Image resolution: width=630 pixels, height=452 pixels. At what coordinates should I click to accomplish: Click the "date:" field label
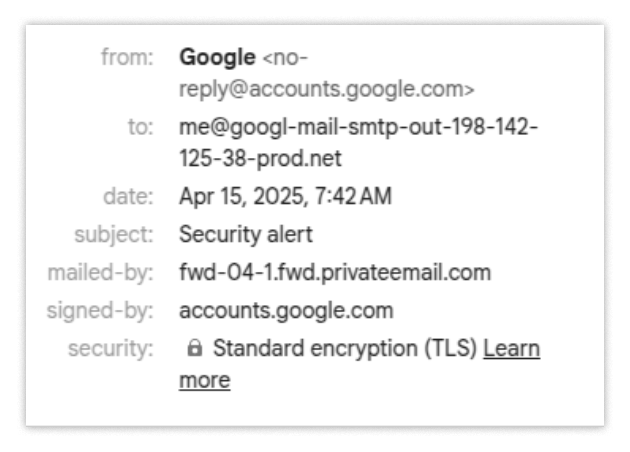[x=130, y=196]
